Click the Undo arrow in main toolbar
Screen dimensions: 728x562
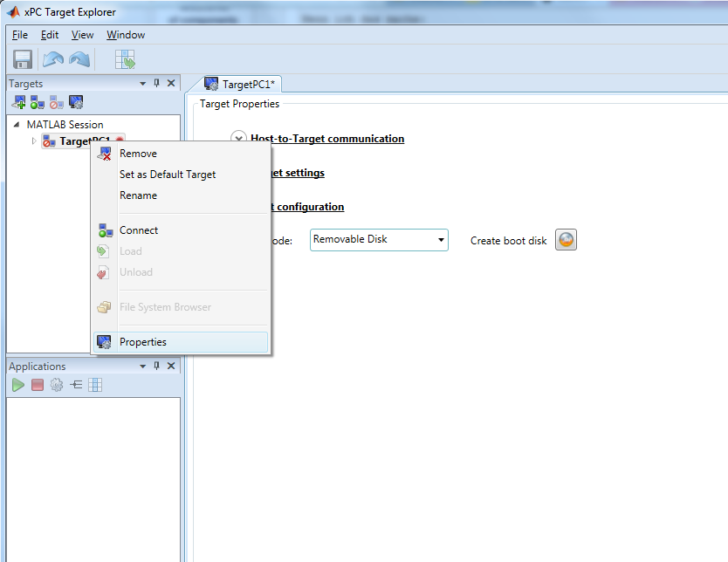tap(53, 59)
